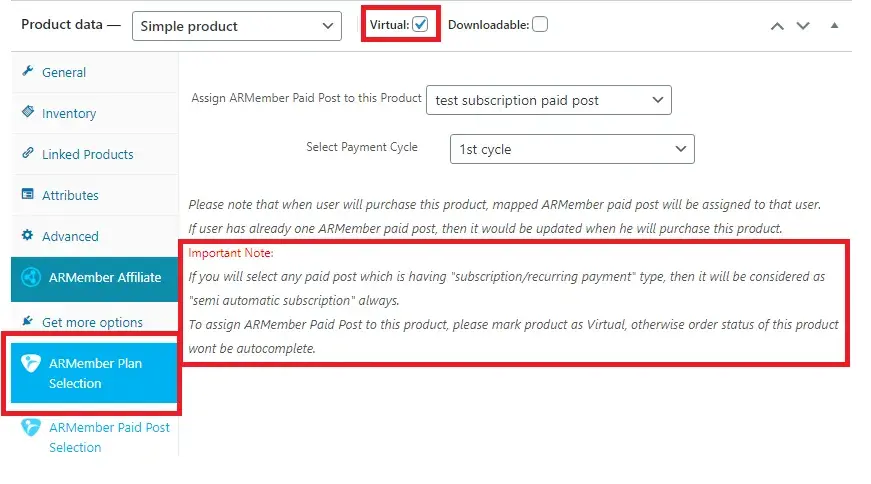This screenshot has width=871, height=484.
Task: Click the ARMember Affiliate share icon
Action: (x=31, y=278)
